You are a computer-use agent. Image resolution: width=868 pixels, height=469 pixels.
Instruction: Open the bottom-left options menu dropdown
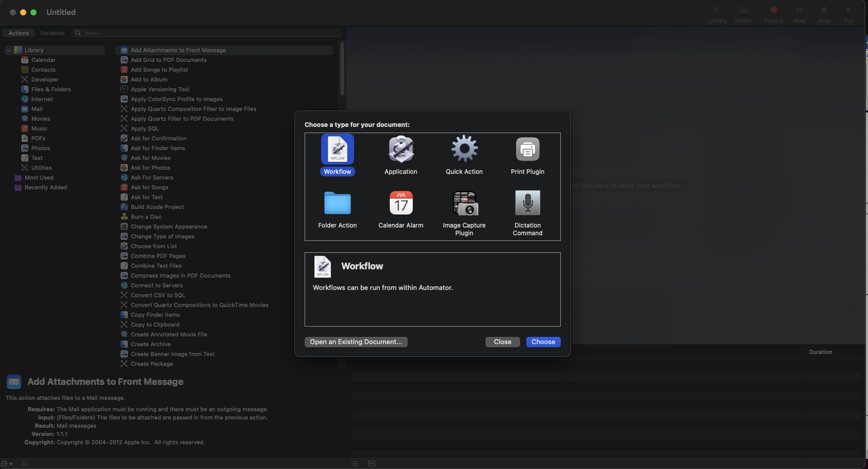(x=7, y=463)
